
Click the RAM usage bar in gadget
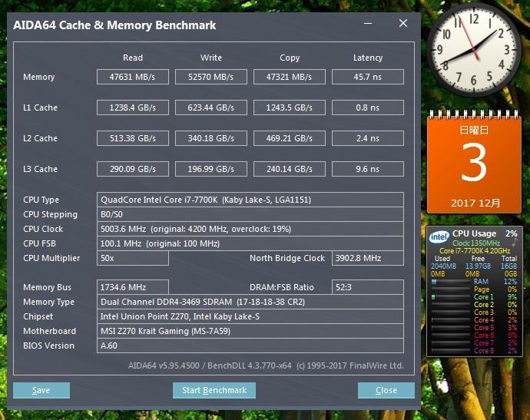[451, 282]
